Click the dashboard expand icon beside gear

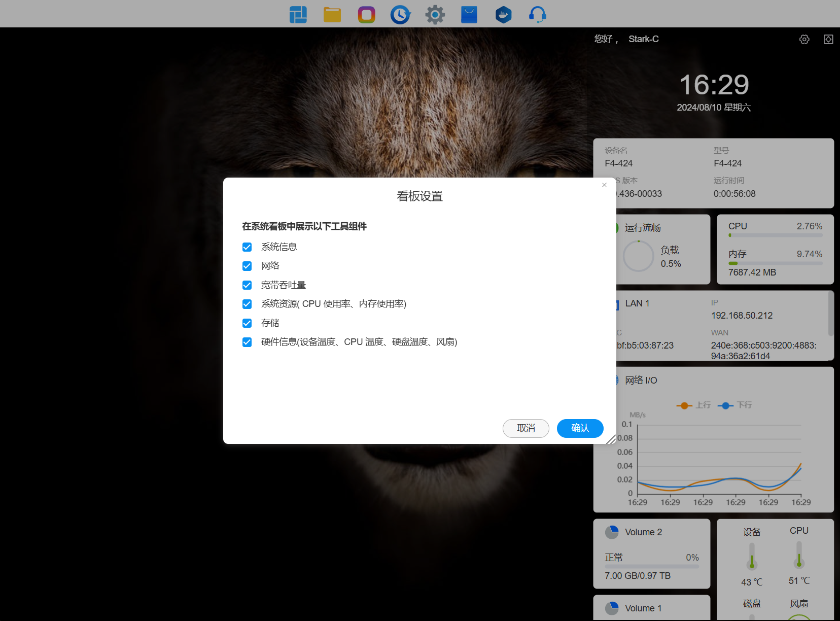[x=828, y=39]
